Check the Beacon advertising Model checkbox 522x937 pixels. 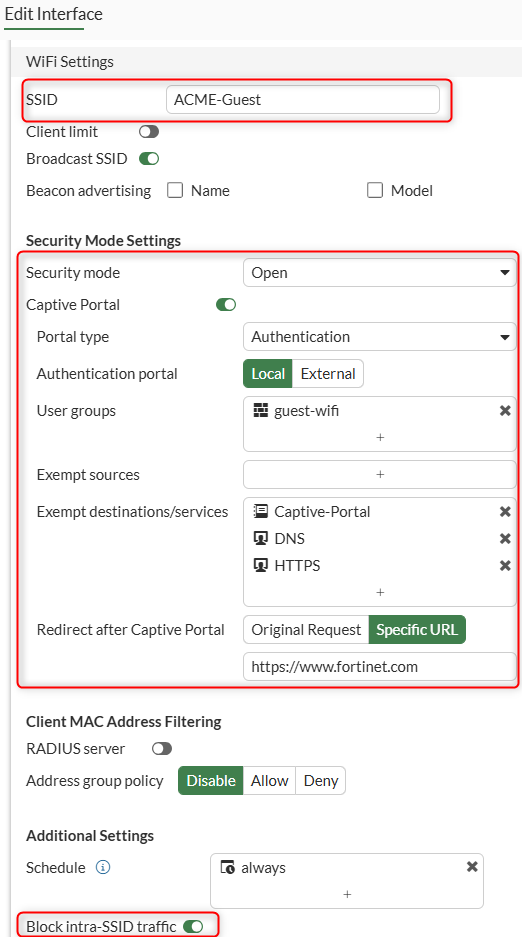[x=374, y=191]
